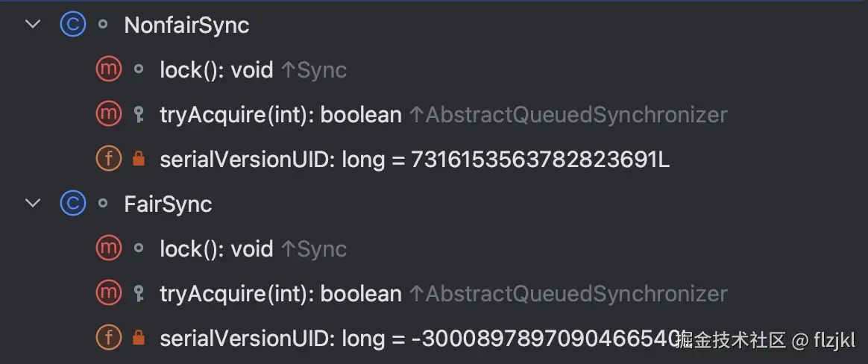Image resolution: width=868 pixels, height=364 pixels.
Task: Collapse the FairSync class node
Action: coord(33,204)
